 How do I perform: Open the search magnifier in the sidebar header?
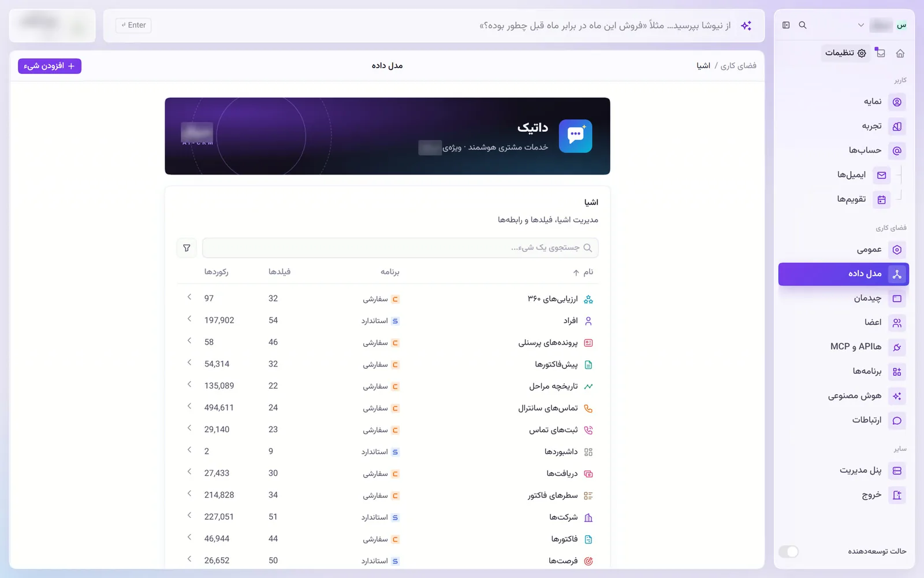point(803,25)
